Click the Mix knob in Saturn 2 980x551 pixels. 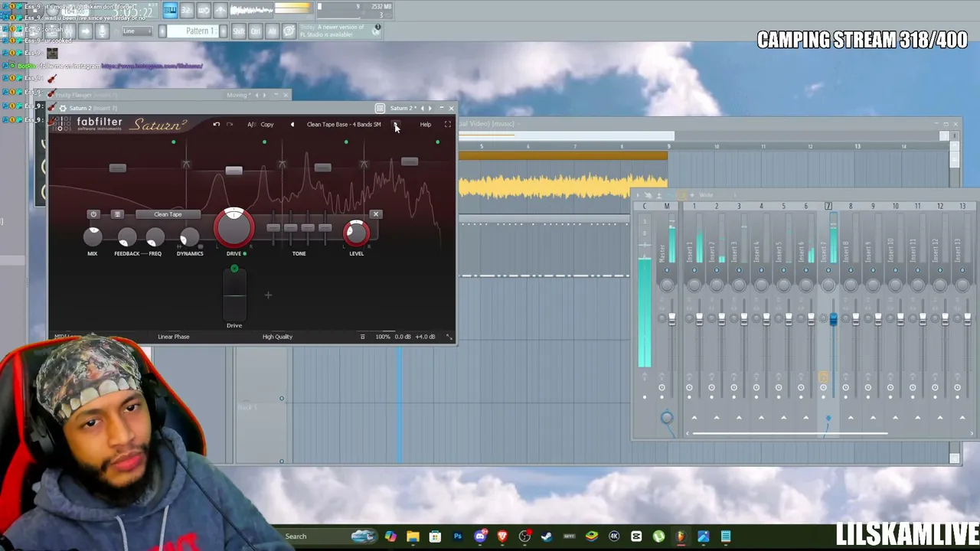(93, 236)
